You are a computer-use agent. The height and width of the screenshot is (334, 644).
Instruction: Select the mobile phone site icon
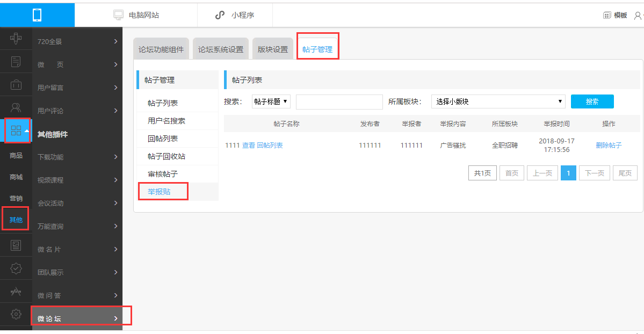pyautogui.click(x=37, y=15)
